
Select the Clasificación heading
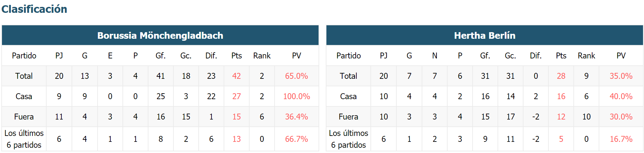[34, 9]
